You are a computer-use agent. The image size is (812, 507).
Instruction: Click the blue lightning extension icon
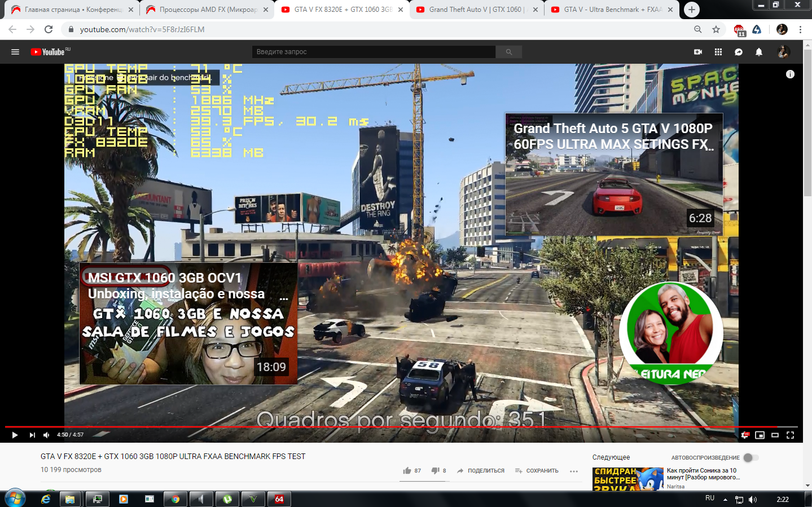(757, 29)
